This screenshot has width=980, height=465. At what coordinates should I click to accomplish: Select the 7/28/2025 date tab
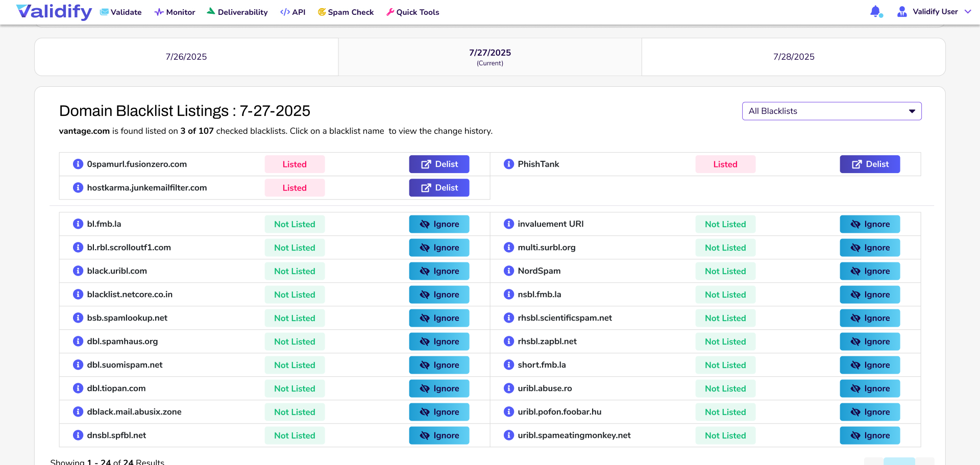click(x=793, y=57)
